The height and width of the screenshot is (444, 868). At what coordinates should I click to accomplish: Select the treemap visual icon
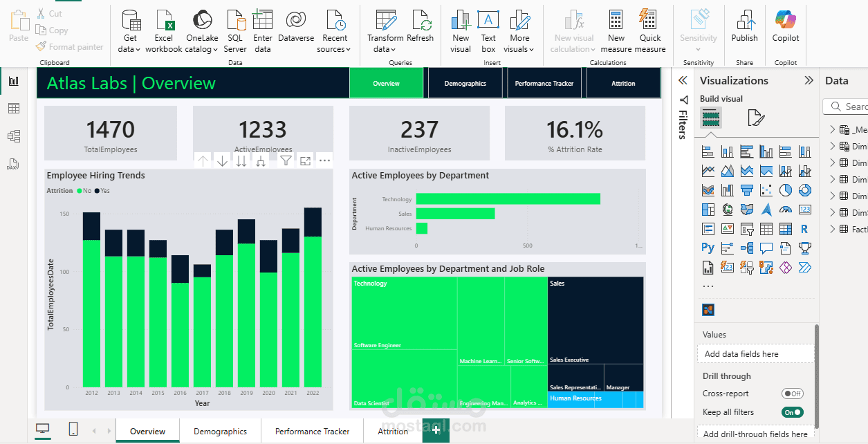click(x=708, y=209)
